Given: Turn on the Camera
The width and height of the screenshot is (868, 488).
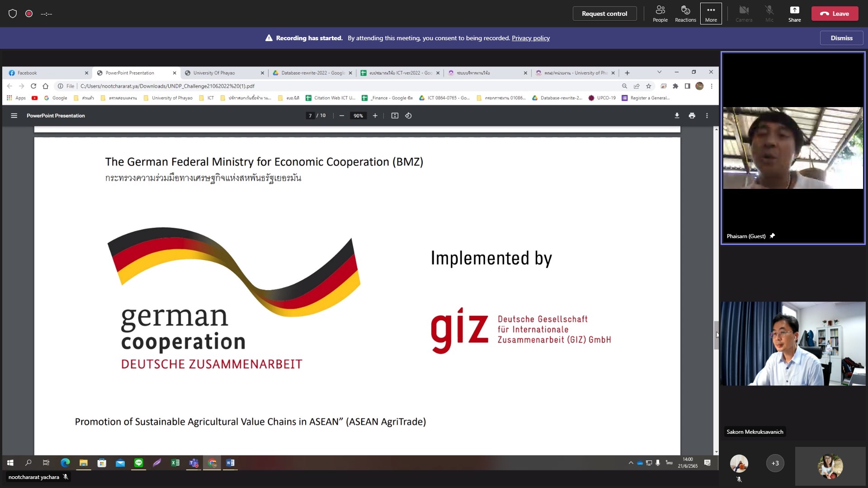Looking at the screenshot, I should click(x=744, y=14).
